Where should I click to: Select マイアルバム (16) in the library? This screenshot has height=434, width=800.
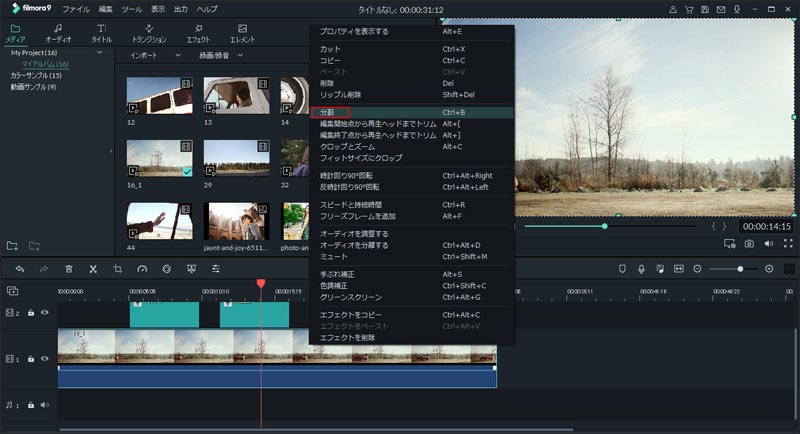(x=45, y=64)
